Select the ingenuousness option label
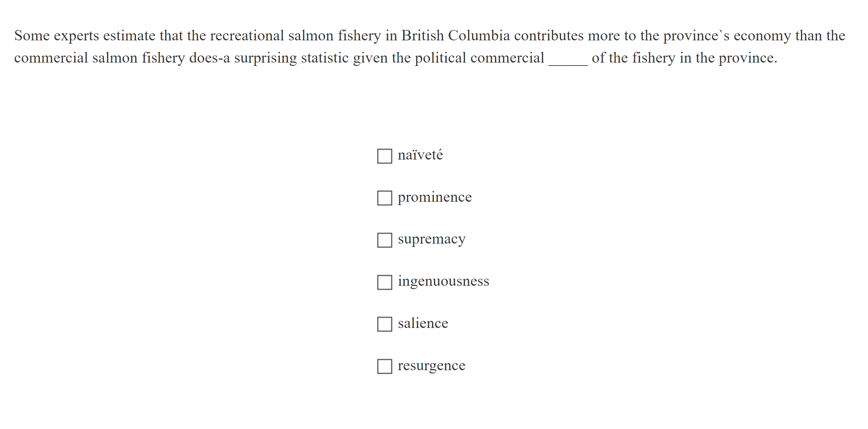868x429 pixels. [443, 281]
